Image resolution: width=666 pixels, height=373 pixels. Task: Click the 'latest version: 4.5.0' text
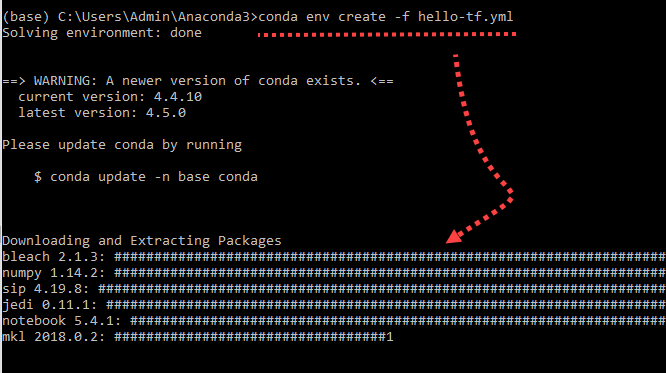[x=102, y=113]
